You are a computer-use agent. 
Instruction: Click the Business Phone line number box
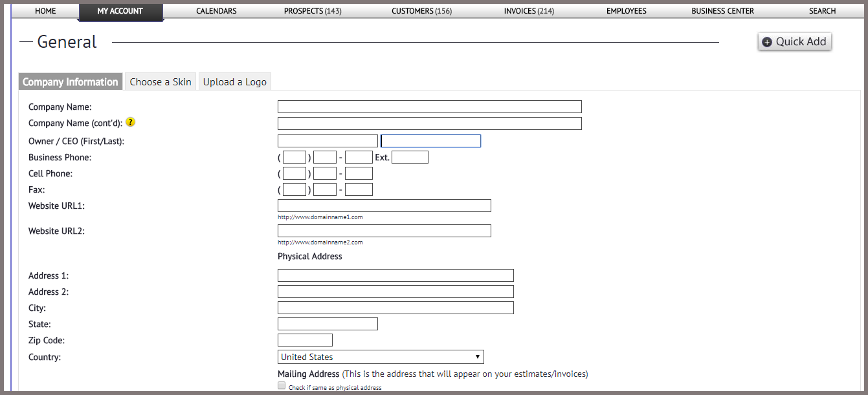tap(359, 157)
